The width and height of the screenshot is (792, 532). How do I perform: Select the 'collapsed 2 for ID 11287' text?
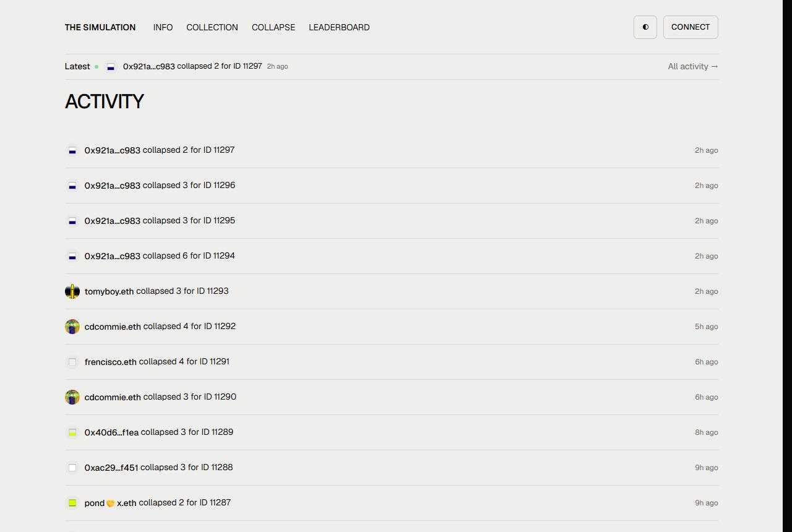(x=185, y=502)
